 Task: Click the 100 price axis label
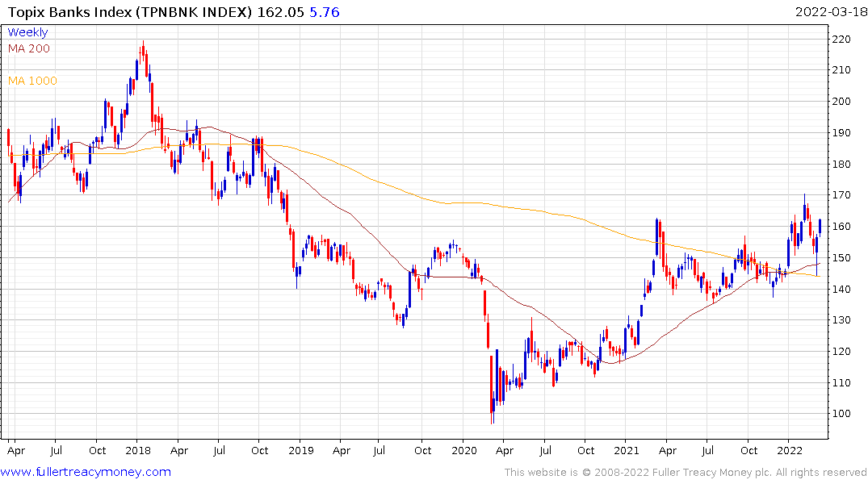coord(841,414)
